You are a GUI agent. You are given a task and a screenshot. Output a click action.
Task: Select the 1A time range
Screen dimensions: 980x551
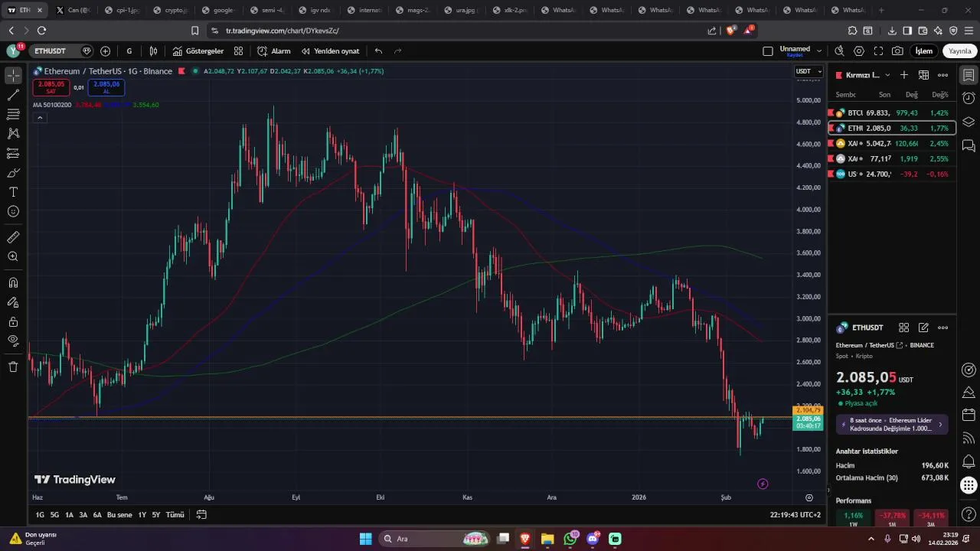(69, 515)
